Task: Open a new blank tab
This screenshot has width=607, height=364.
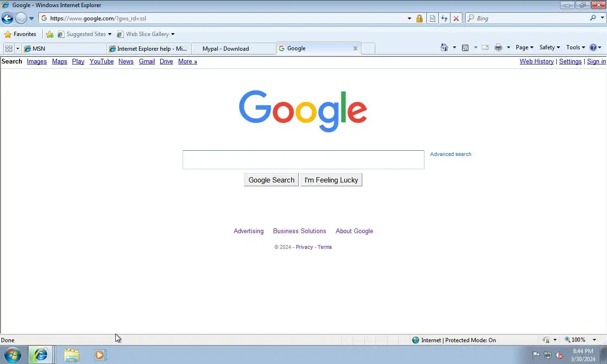Action: (368, 48)
